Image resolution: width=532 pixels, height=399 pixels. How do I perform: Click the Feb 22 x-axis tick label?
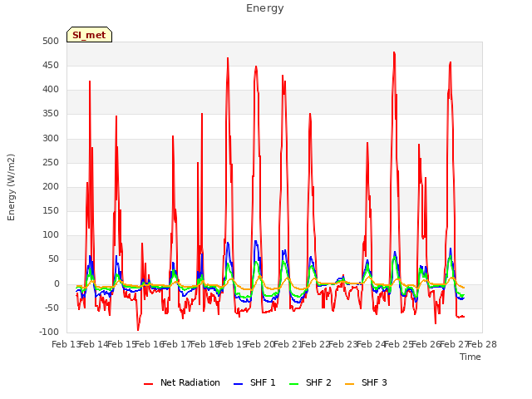[316, 345]
